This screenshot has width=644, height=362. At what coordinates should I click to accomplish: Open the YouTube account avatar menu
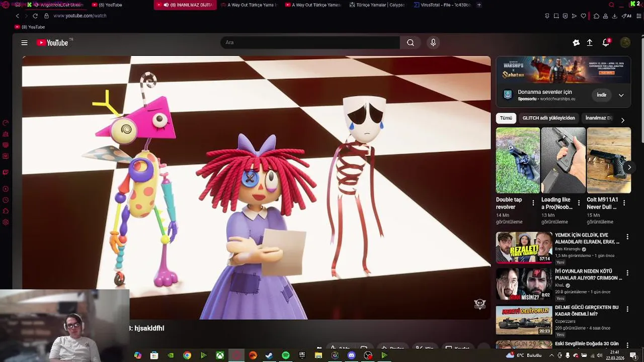click(625, 43)
